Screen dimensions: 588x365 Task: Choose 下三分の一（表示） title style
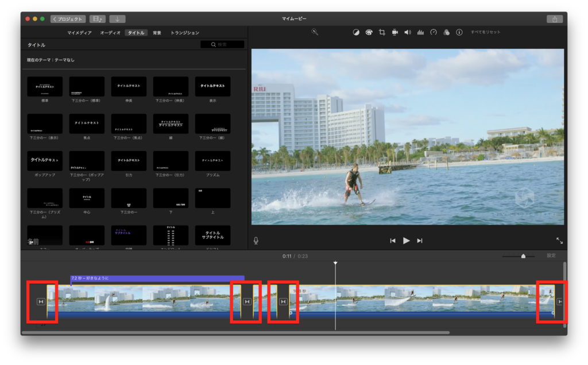(x=45, y=124)
